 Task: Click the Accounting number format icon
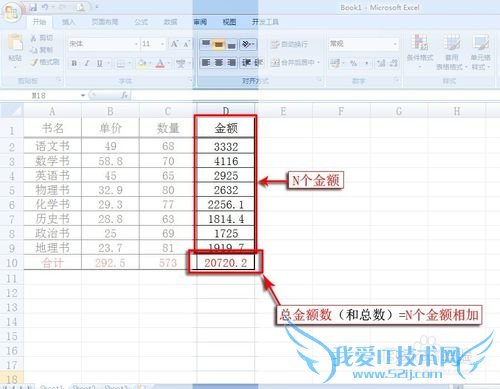coord(335,63)
